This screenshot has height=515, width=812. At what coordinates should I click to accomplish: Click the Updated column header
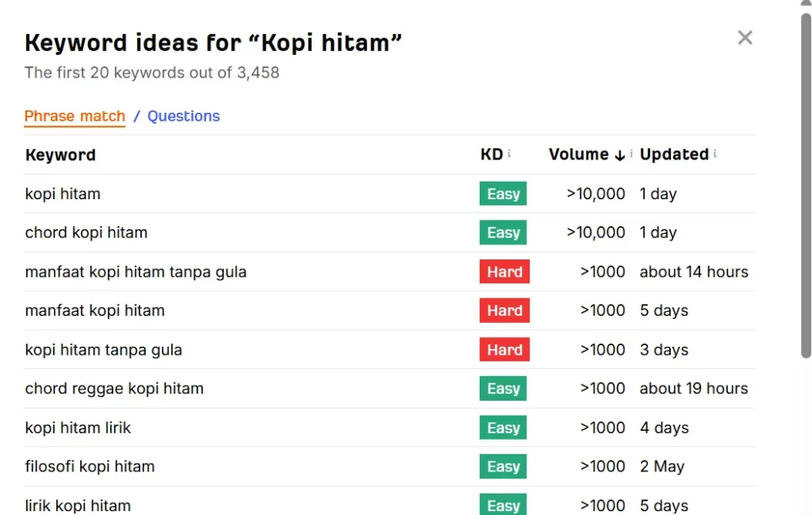674,155
